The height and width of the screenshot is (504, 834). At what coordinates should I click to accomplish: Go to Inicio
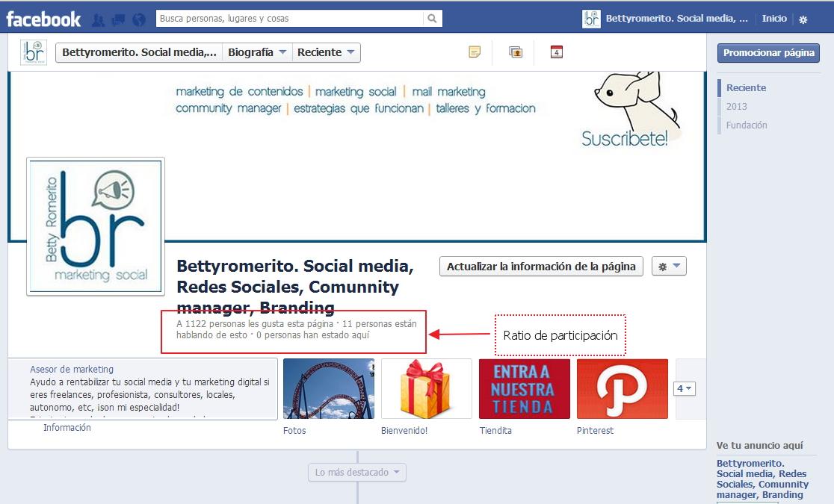pos(774,19)
